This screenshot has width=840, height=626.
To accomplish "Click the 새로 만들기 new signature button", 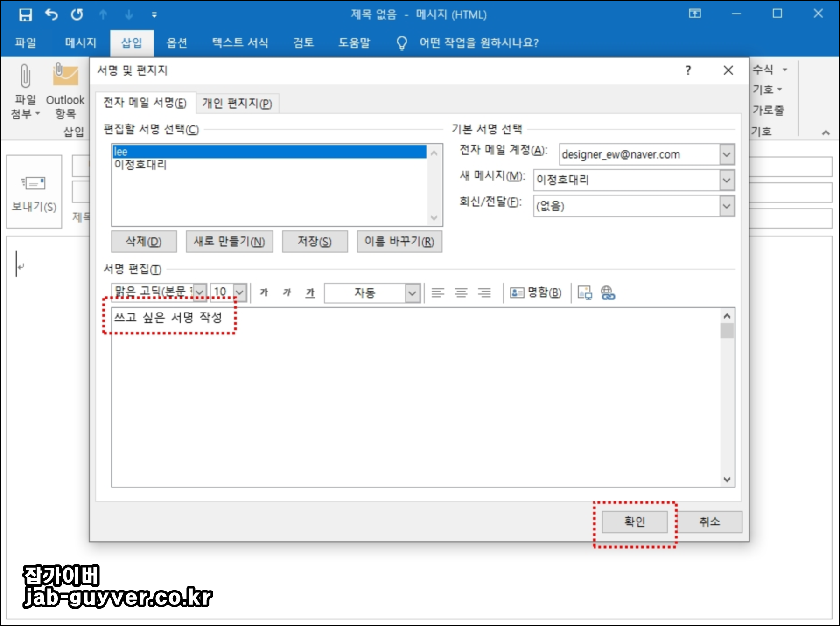I will (229, 242).
